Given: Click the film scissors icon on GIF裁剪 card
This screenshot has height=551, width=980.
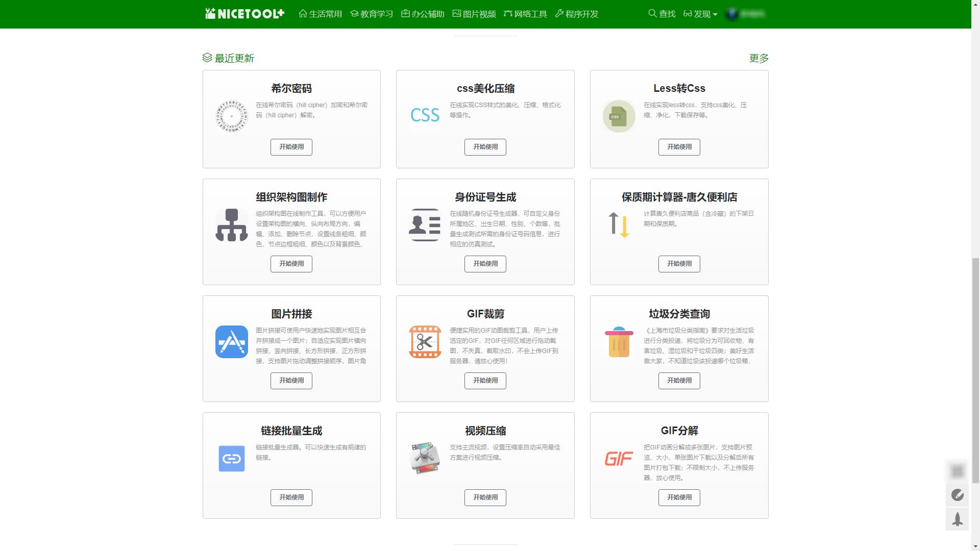Looking at the screenshot, I should coord(425,342).
